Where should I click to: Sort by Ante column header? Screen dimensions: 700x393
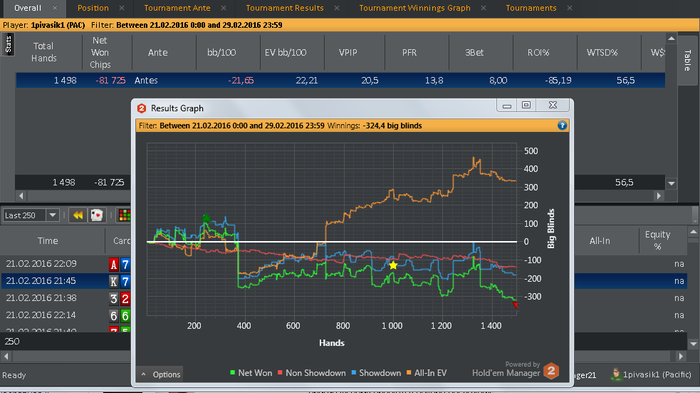click(158, 52)
